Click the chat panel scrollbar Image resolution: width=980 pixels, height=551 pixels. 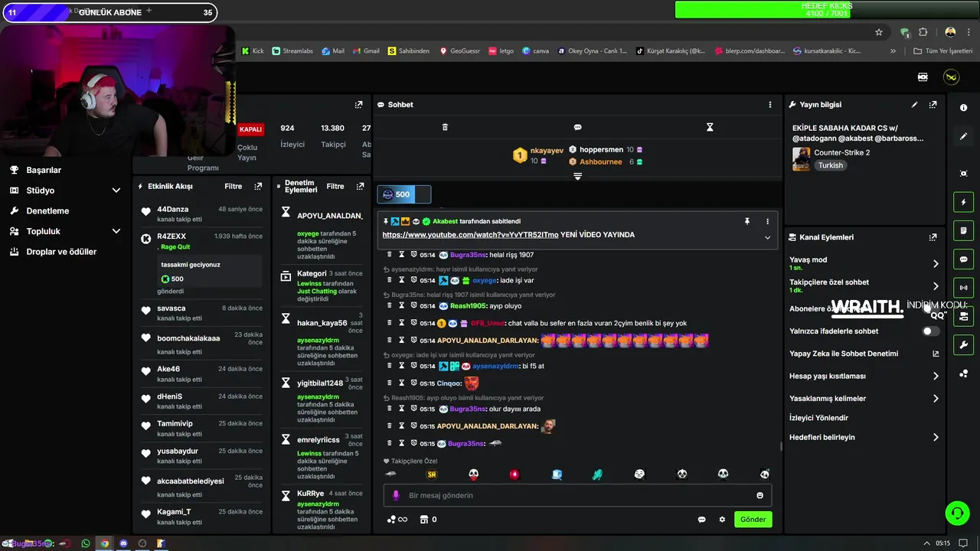click(x=780, y=445)
